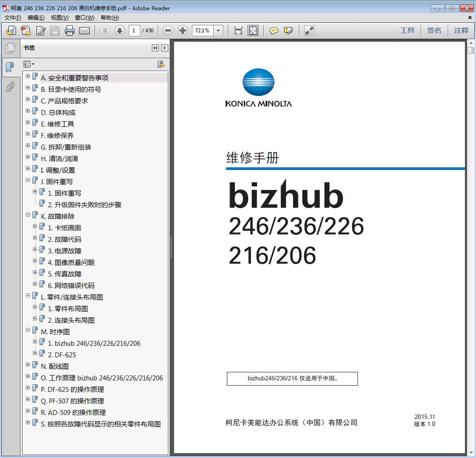Image resolution: width=476 pixels, height=458 pixels.
Task: Click fit width scrolling icon
Action: point(238,31)
